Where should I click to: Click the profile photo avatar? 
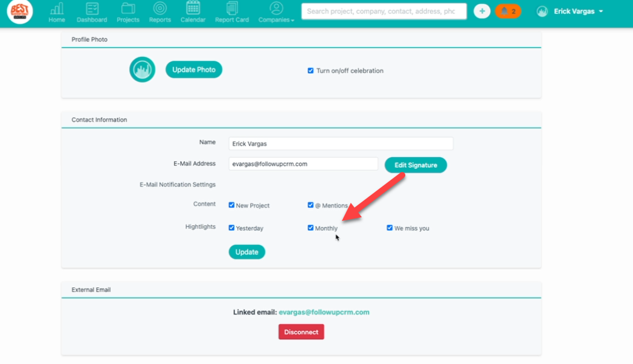[142, 69]
